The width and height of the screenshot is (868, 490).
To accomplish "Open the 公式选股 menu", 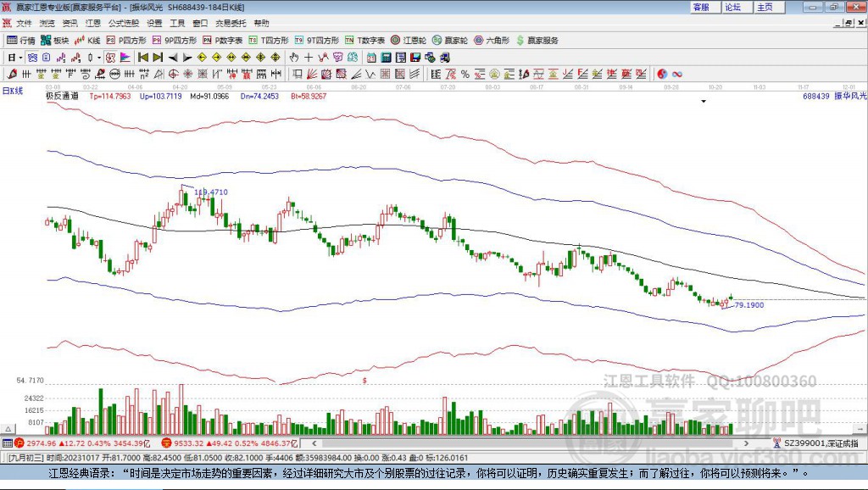I will 124,23.
